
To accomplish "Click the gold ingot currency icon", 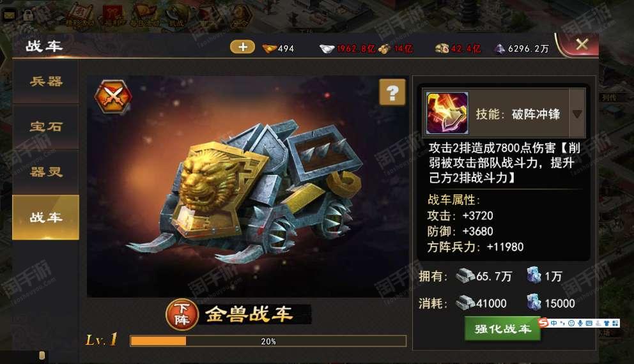I will [x=269, y=49].
